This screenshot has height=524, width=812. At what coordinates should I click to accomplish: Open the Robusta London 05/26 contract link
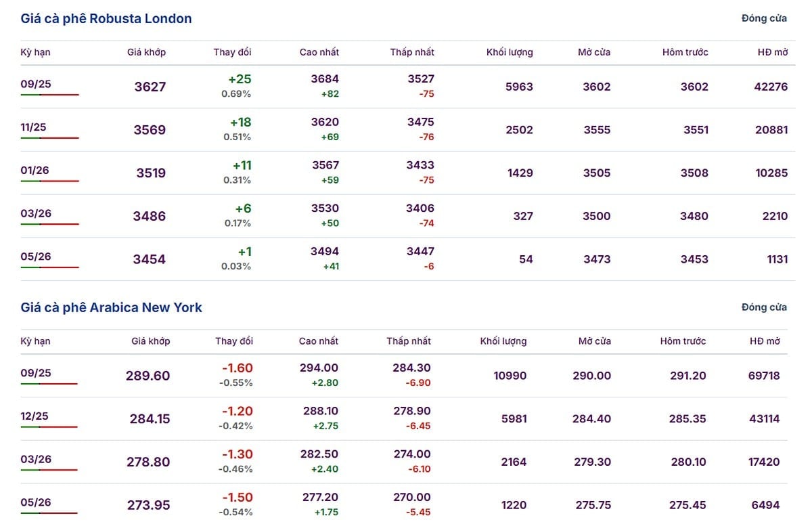[36, 257]
